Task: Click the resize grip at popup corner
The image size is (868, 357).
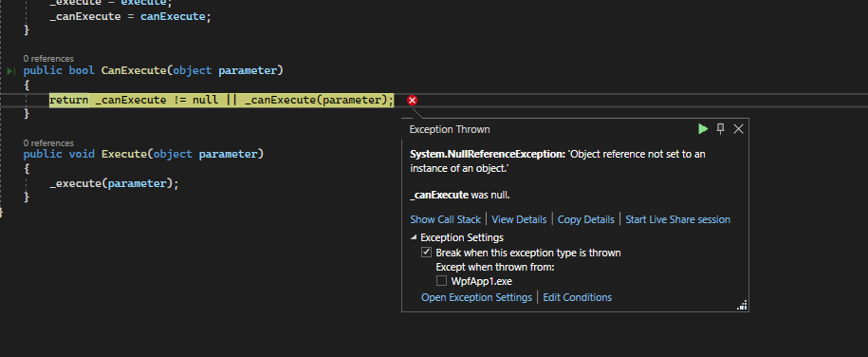Action: 743,306
